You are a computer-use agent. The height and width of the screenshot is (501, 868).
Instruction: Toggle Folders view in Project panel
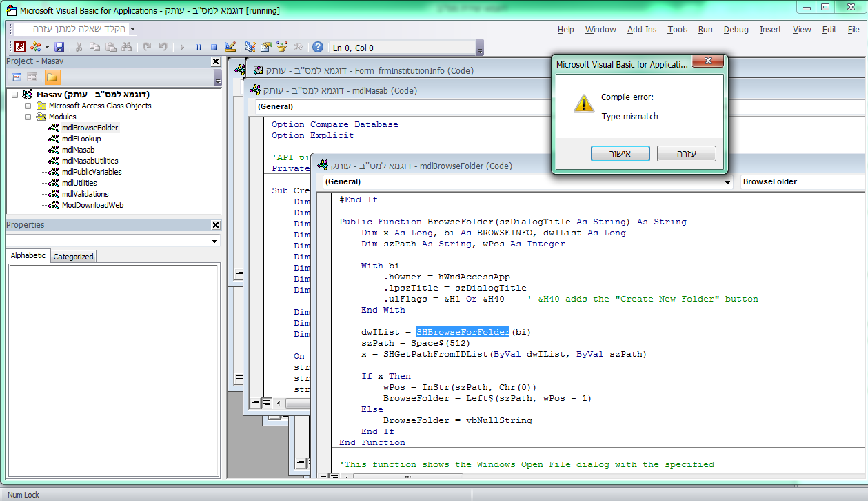click(x=52, y=77)
